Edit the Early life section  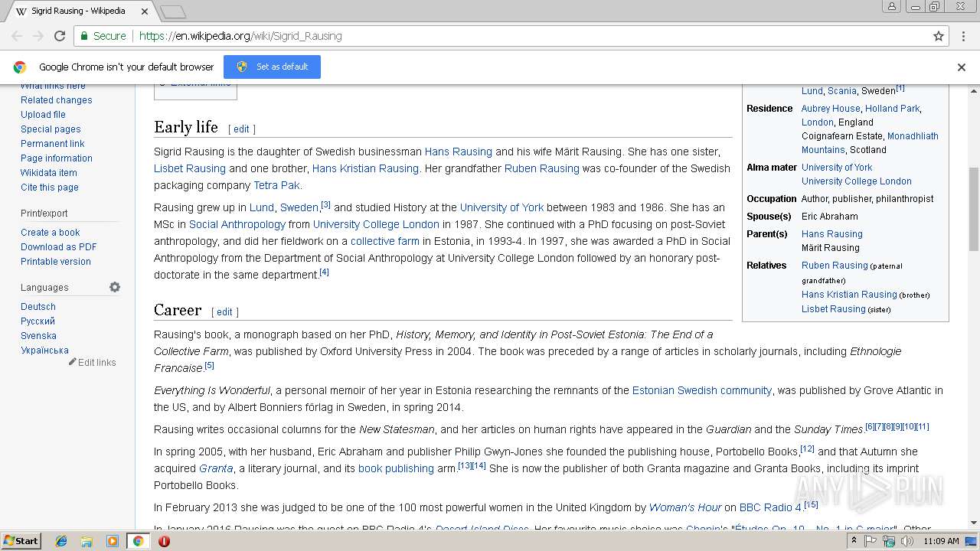click(241, 129)
